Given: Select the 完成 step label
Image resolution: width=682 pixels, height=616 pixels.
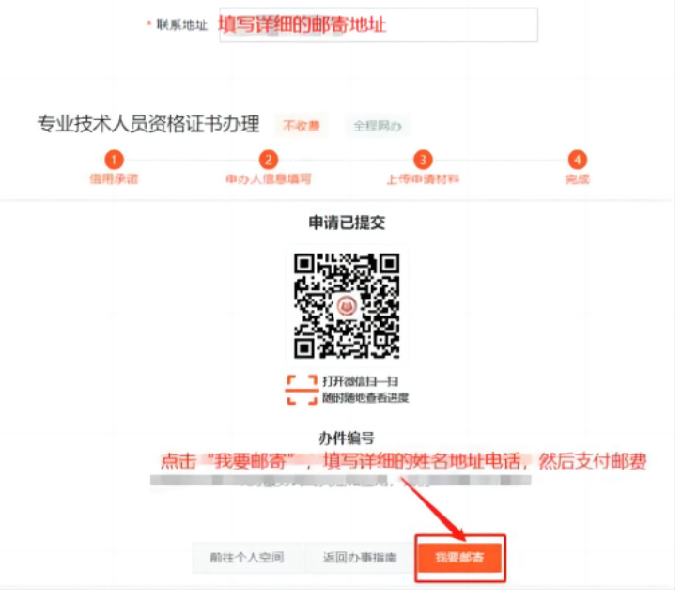Looking at the screenshot, I should tap(577, 179).
